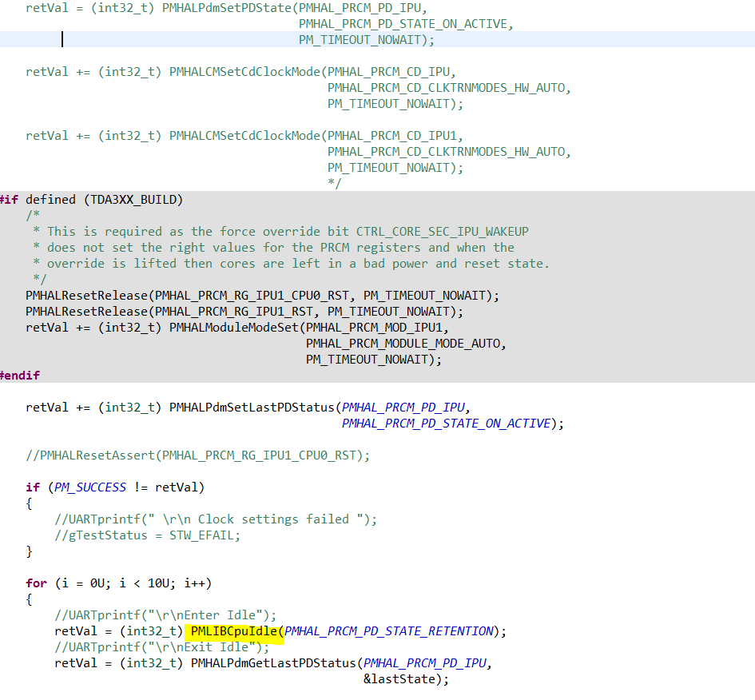Screen dimensions: 755x700
Task: Click the PM_SUCCESS constant in if statement
Action: [90, 487]
